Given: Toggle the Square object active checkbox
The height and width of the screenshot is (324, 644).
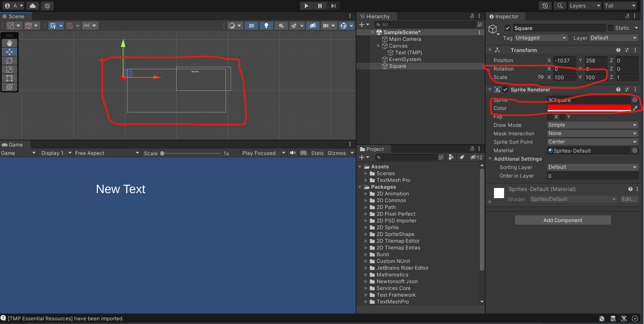Looking at the screenshot, I should coord(507,28).
